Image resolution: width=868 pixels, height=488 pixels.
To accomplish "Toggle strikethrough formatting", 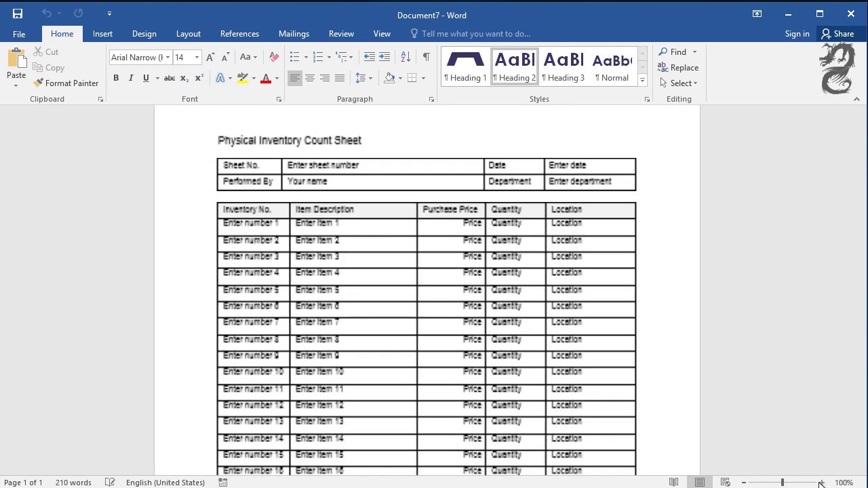I will [170, 79].
